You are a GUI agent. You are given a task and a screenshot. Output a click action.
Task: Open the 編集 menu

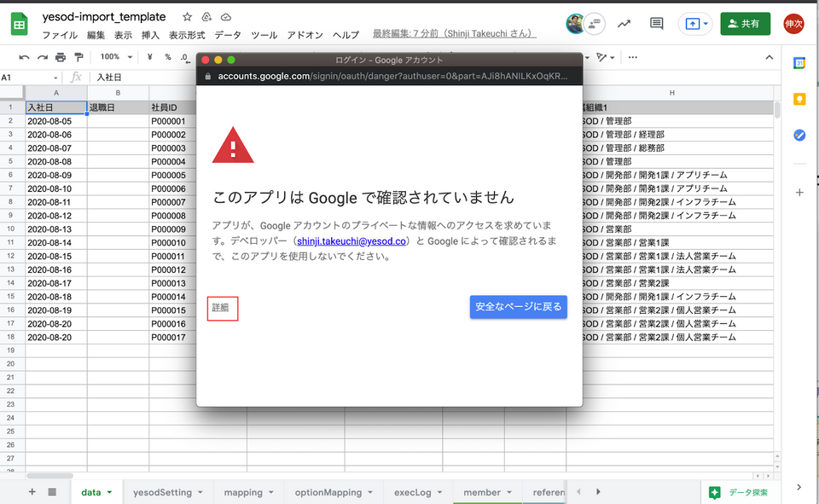point(96,35)
